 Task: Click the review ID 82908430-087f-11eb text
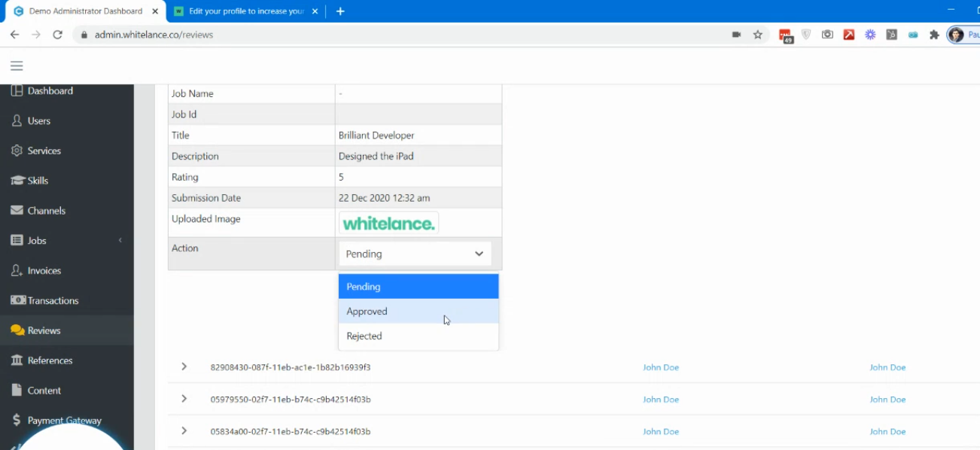pyautogui.click(x=291, y=368)
